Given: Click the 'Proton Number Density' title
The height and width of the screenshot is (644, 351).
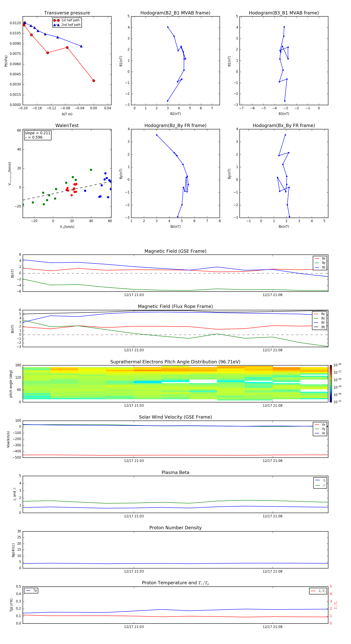Looking at the screenshot, I should pyautogui.click(x=175, y=527).
